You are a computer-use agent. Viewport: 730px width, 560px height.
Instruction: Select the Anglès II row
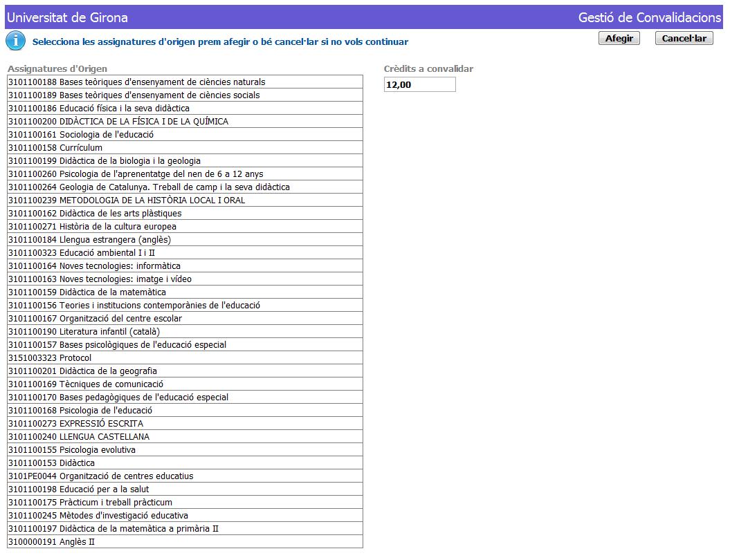pos(77,542)
